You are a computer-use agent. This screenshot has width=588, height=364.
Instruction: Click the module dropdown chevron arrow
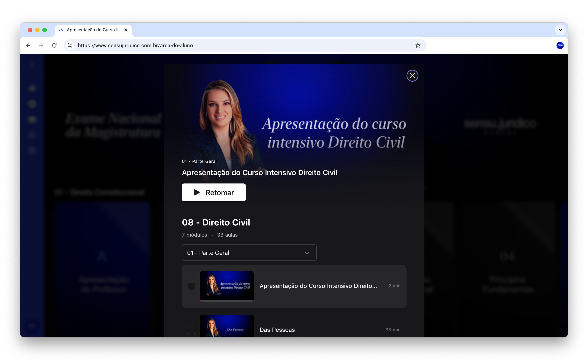[307, 253]
